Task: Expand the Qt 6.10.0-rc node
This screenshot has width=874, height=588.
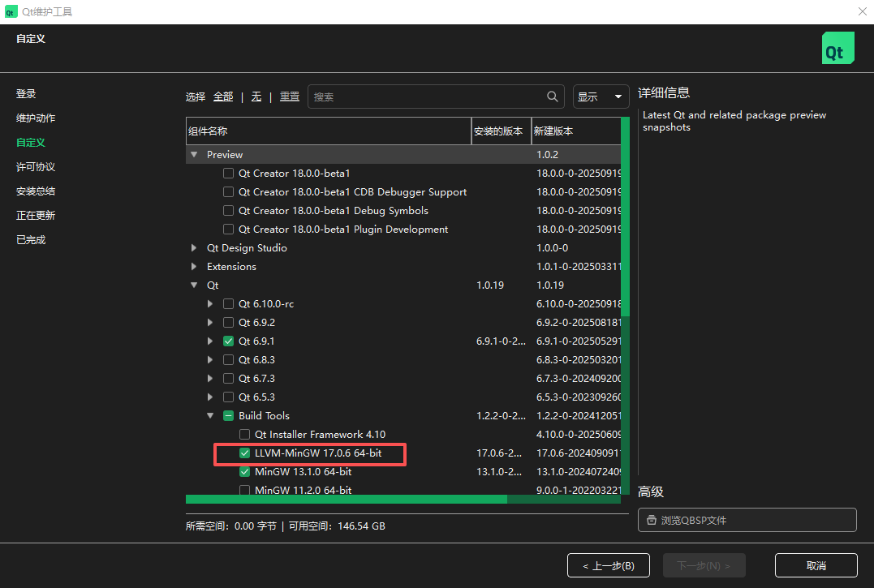Action: coord(210,303)
